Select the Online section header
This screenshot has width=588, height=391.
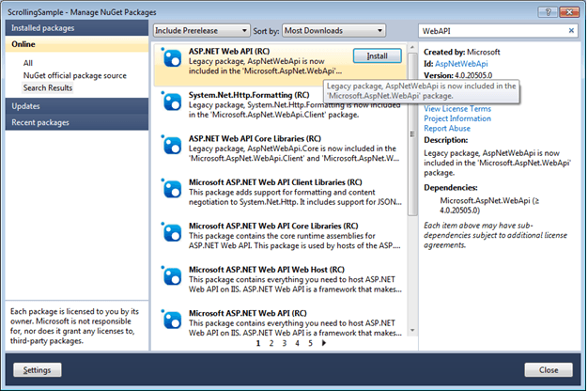(x=77, y=44)
